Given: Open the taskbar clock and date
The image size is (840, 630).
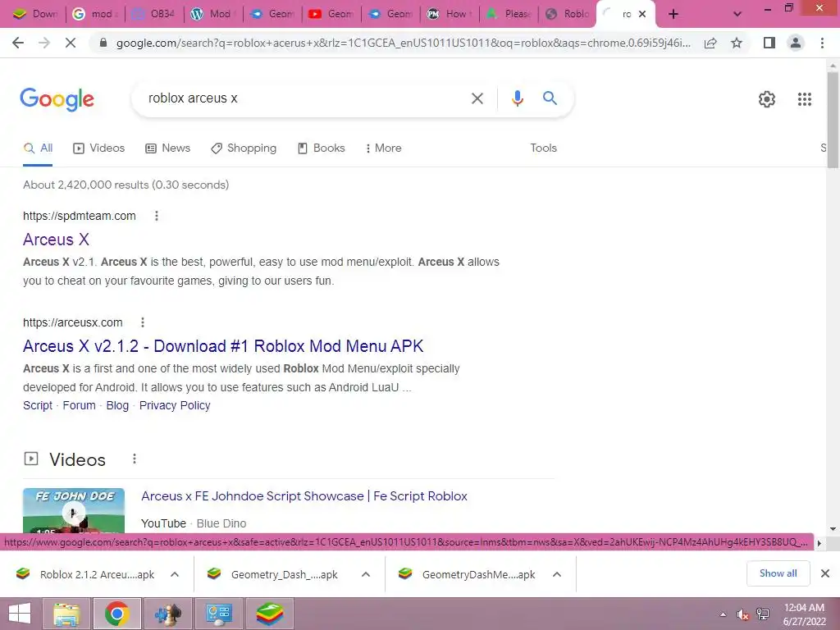Looking at the screenshot, I should pyautogui.click(x=804, y=614).
